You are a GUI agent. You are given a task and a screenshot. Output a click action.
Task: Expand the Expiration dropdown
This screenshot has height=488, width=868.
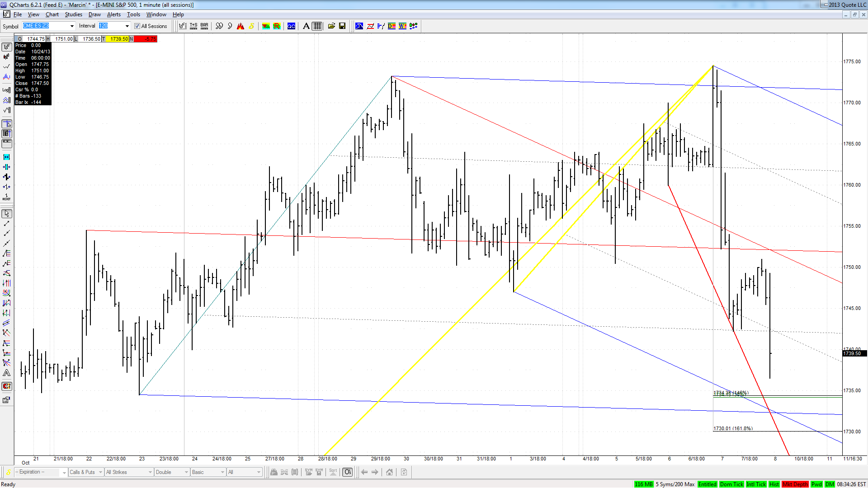pyautogui.click(x=64, y=473)
